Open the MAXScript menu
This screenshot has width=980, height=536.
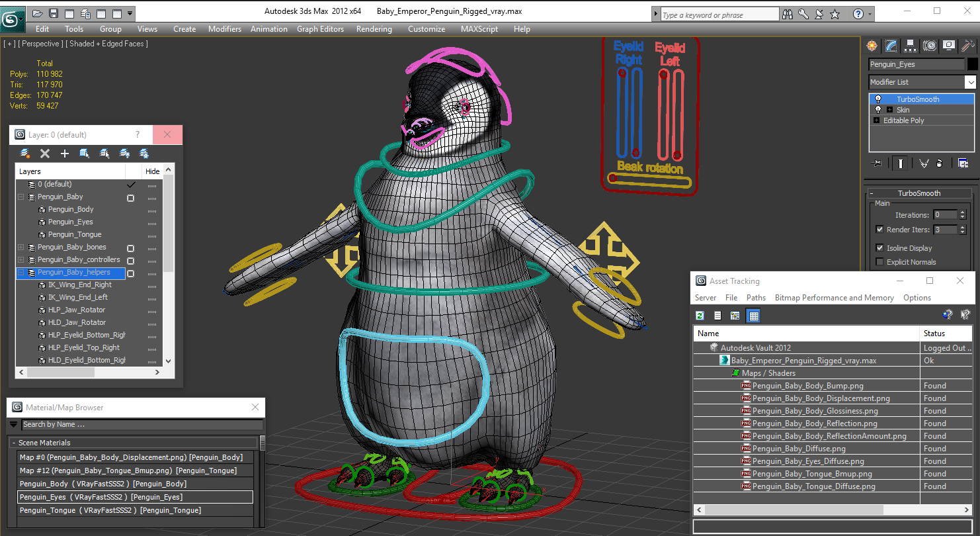click(x=480, y=29)
